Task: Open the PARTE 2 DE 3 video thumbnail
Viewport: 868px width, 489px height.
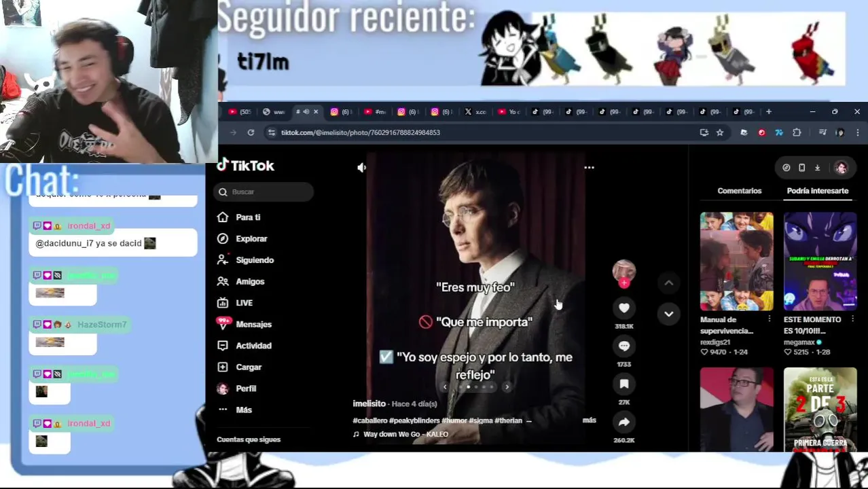Action: click(x=820, y=410)
